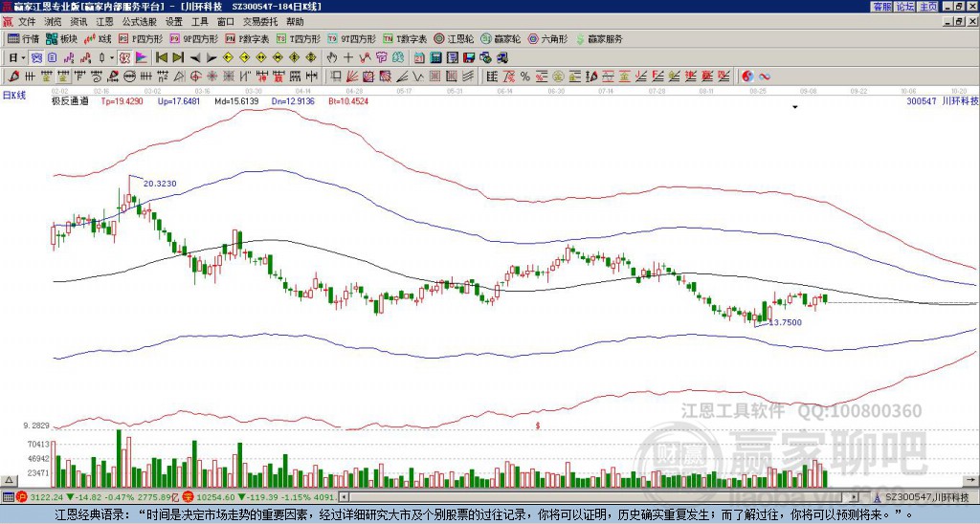The width and height of the screenshot is (980, 524).
Task: Open the 9P四方形 tool
Action: tap(194, 38)
